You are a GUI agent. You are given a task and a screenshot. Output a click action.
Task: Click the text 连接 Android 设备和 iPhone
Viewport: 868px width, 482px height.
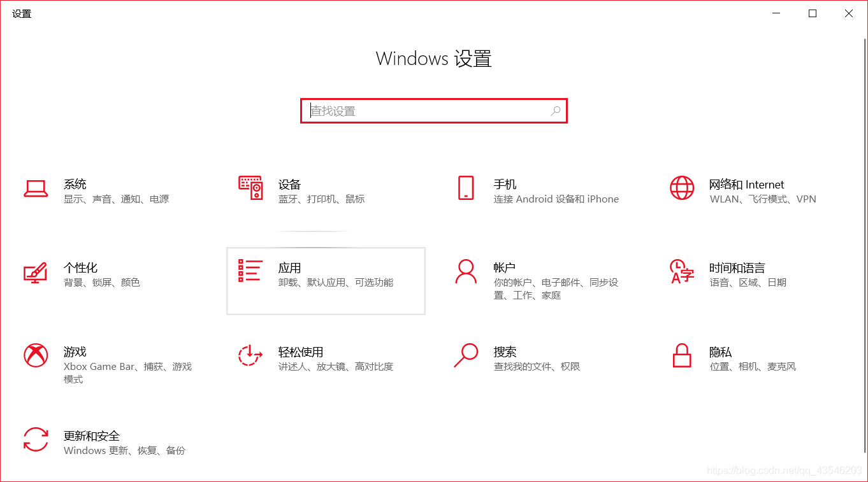[556, 199]
